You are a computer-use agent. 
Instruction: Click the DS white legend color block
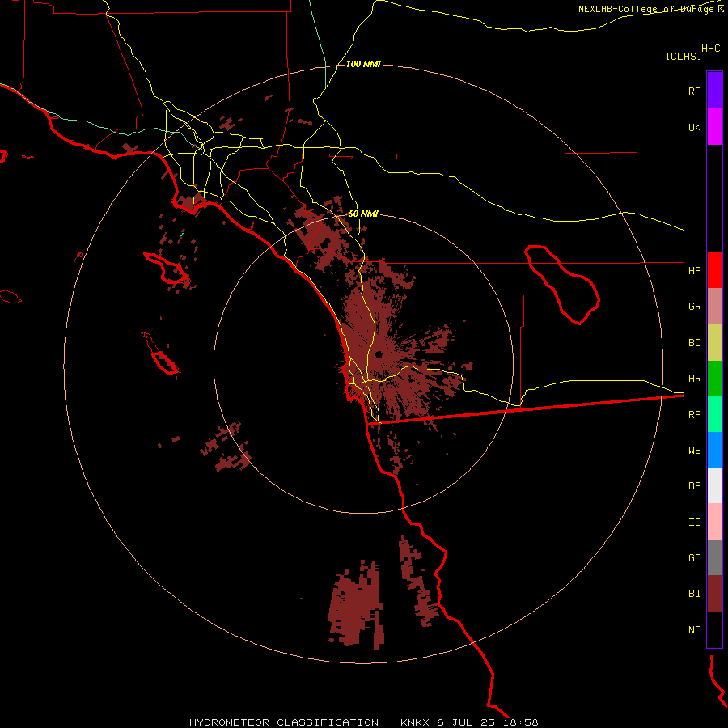pos(714,485)
